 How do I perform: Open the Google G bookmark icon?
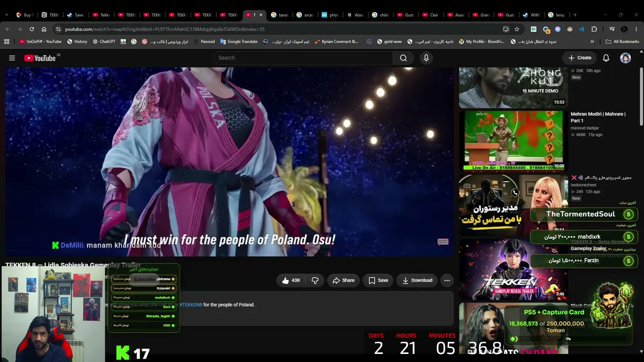[x=134, y=42]
